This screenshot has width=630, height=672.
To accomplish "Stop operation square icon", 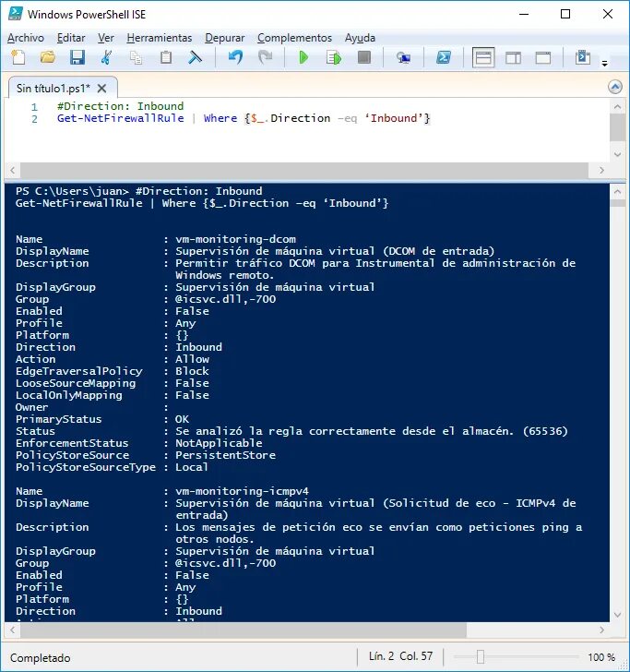I will (364, 57).
